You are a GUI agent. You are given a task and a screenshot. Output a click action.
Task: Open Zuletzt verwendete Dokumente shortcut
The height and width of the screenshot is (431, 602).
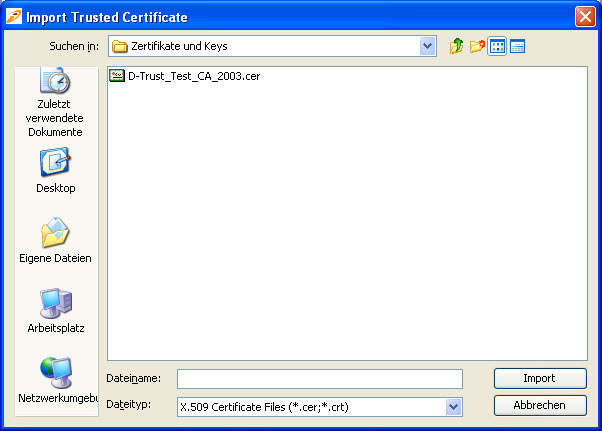[55, 102]
